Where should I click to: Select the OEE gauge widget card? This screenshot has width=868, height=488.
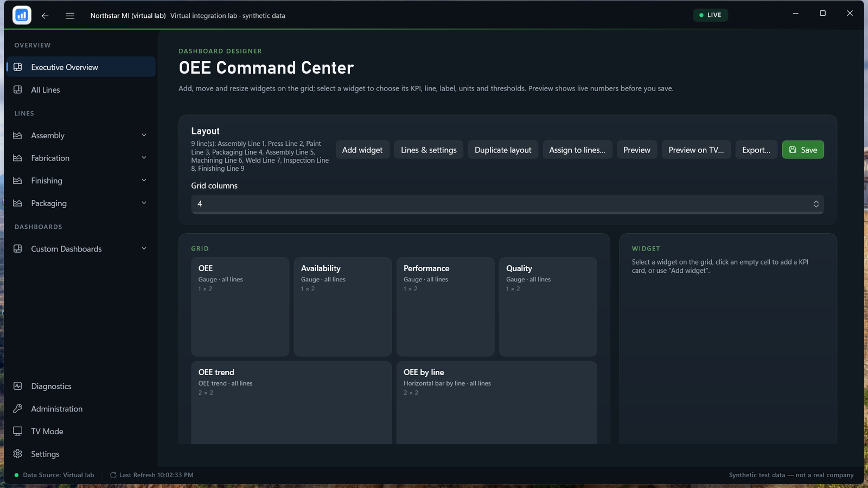[x=240, y=306]
